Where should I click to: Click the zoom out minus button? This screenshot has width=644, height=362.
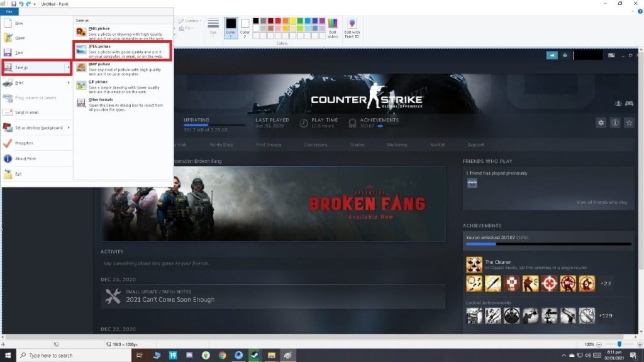(599, 344)
